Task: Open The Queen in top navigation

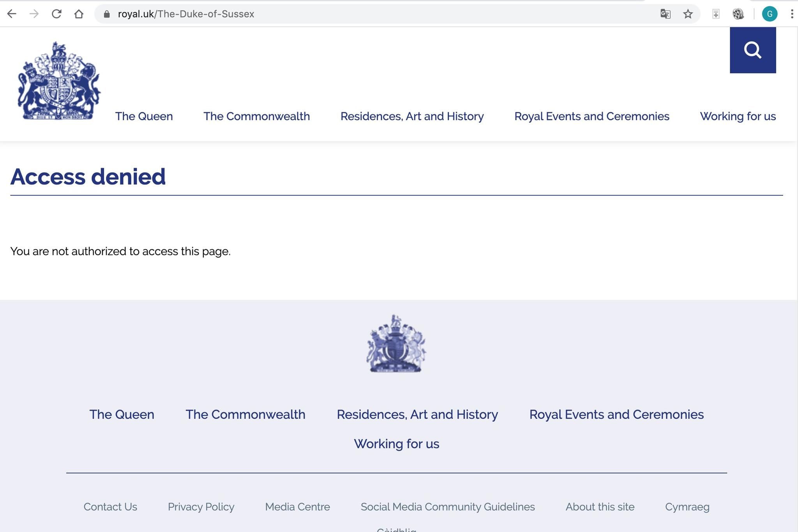Action: [144, 116]
